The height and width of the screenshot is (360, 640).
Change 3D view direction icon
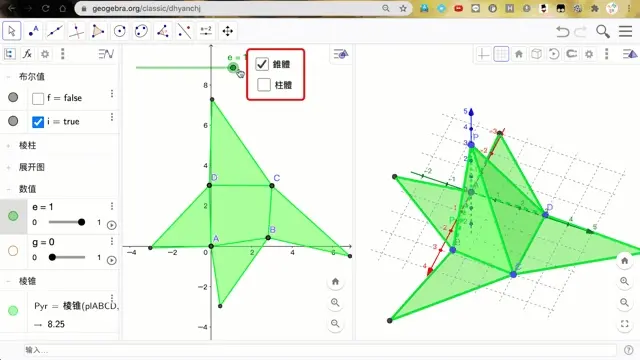571,54
